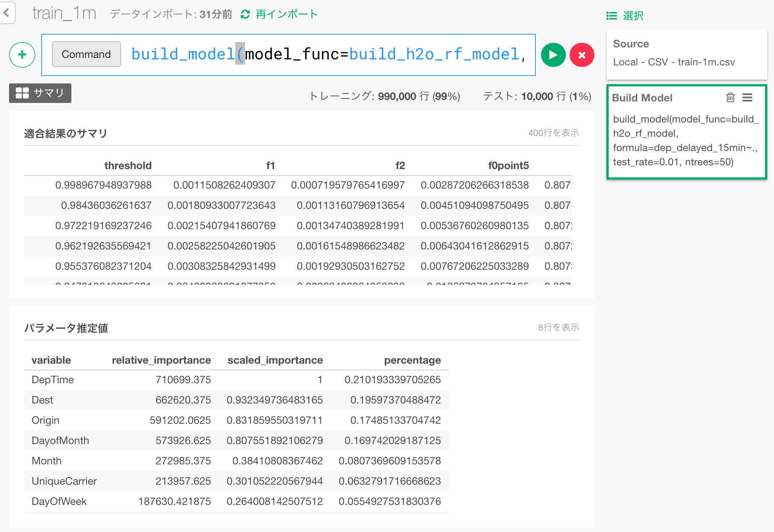Click the 再インポート text link

[x=287, y=15]
